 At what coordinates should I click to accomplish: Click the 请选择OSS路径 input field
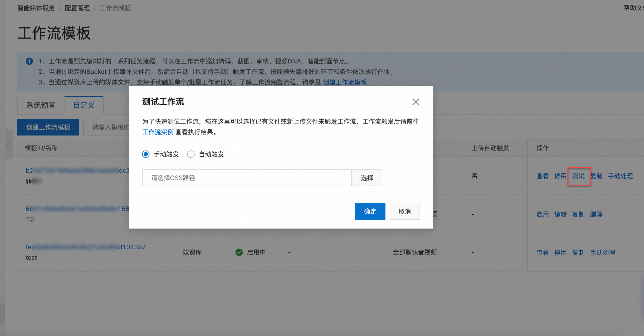[x=246, y=178]
